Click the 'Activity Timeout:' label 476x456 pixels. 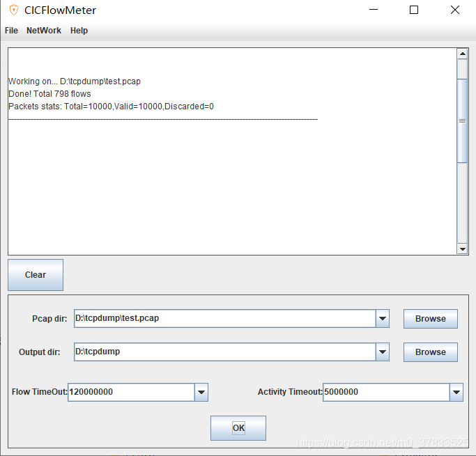290,392
